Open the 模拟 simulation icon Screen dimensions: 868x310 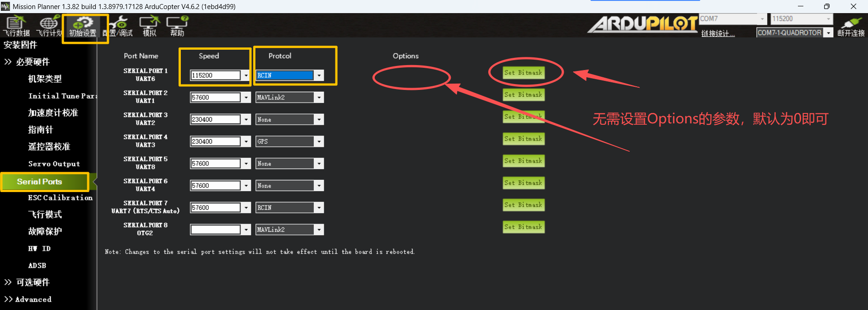(x=150, y=26)
